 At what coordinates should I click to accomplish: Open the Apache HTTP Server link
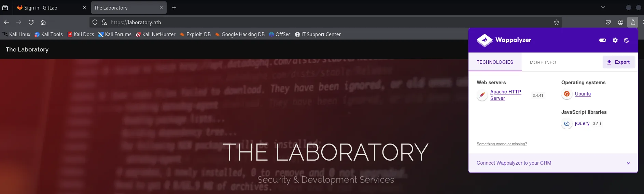(x=506, y=95)
